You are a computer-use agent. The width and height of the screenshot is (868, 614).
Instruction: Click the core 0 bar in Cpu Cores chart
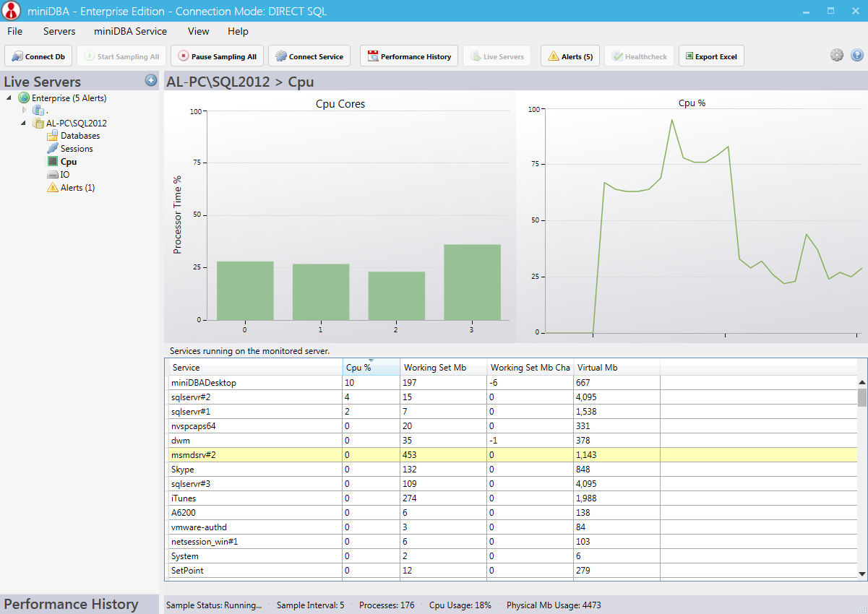point(245,290)
